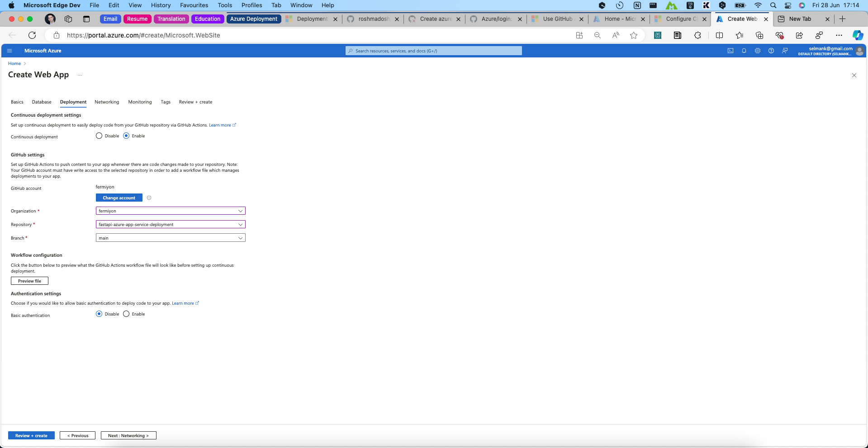Click the Home breadcrumb link
This screenshot has height=448, width=868.
(14, 63)
